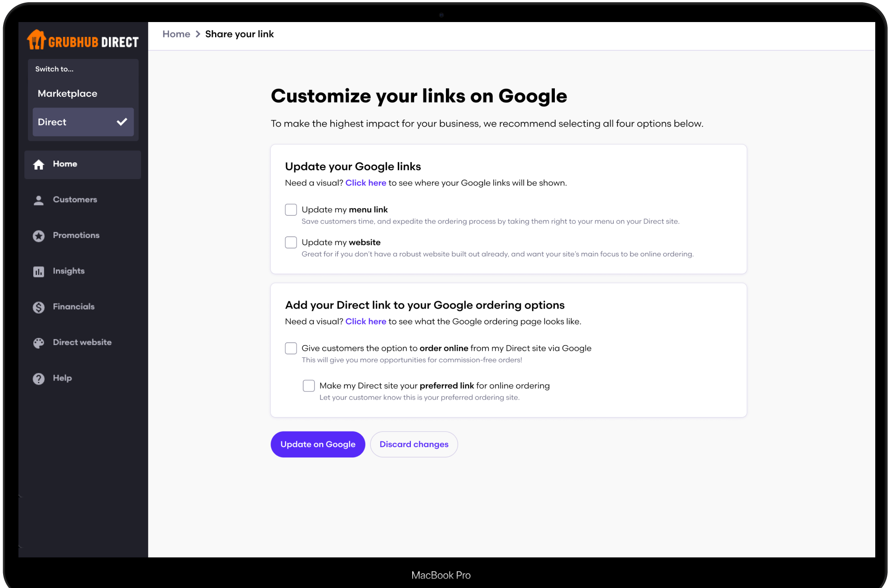Click 'Click here' under Update your Google links

point(366,183)
